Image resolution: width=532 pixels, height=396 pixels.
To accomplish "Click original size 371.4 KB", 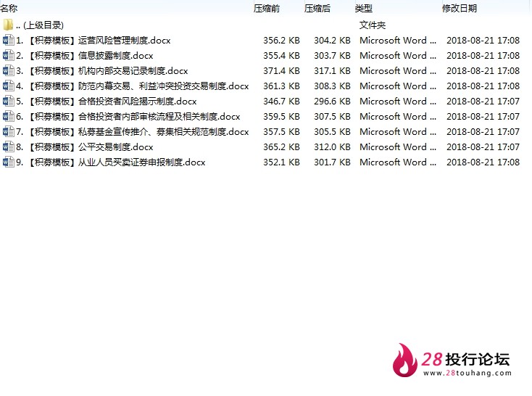I will click(282, 71).
